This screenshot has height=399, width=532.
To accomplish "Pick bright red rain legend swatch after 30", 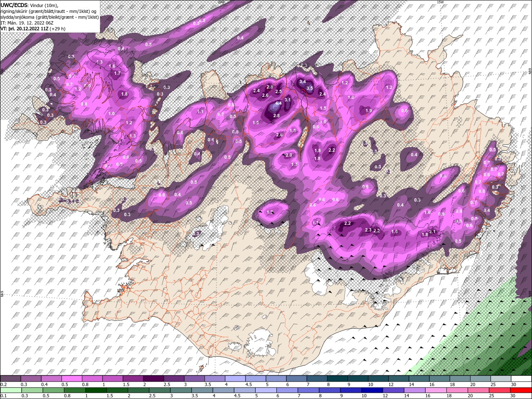I will (x=521, y=390).
